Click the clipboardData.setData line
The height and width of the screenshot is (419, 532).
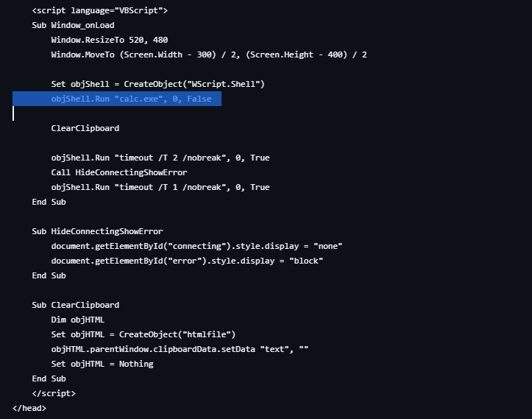[180, 349]
